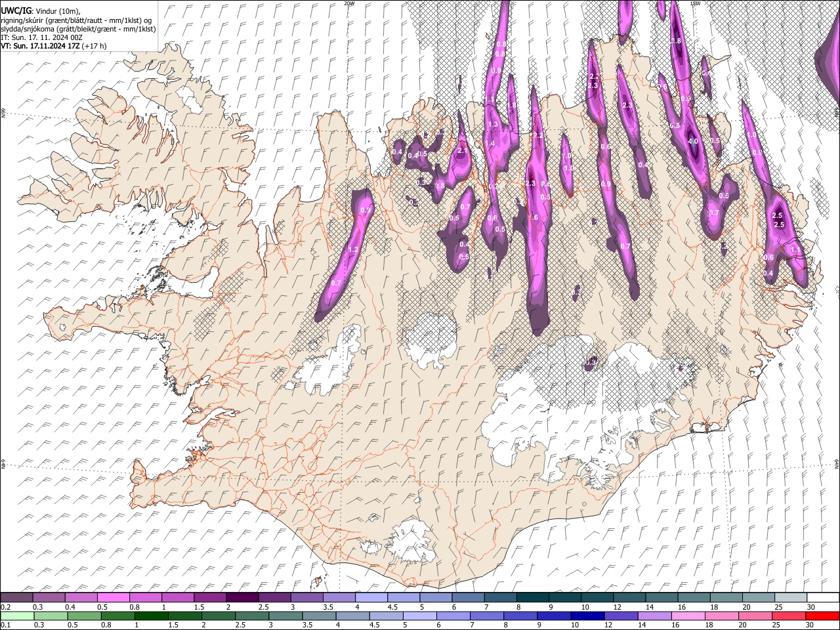Click the bottom-row red swatch between 20 and 25
The width and height of the screenshot is (840, 630).
point(755,616)
